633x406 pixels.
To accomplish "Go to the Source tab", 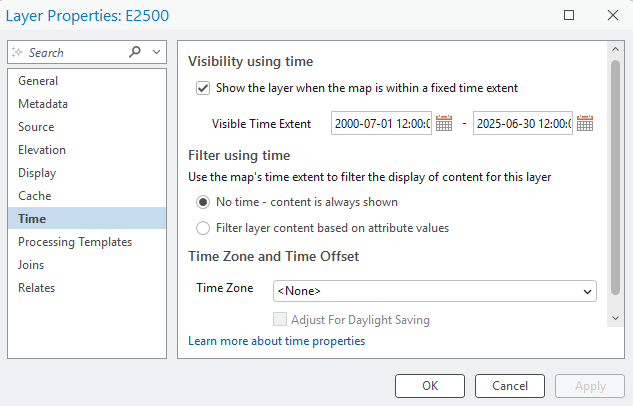I will click(36, 127).
